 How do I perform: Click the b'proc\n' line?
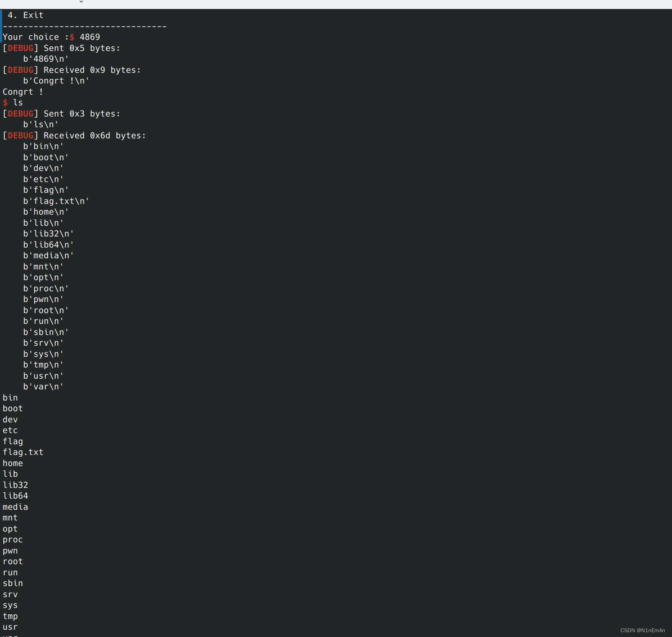coord(46,288)
